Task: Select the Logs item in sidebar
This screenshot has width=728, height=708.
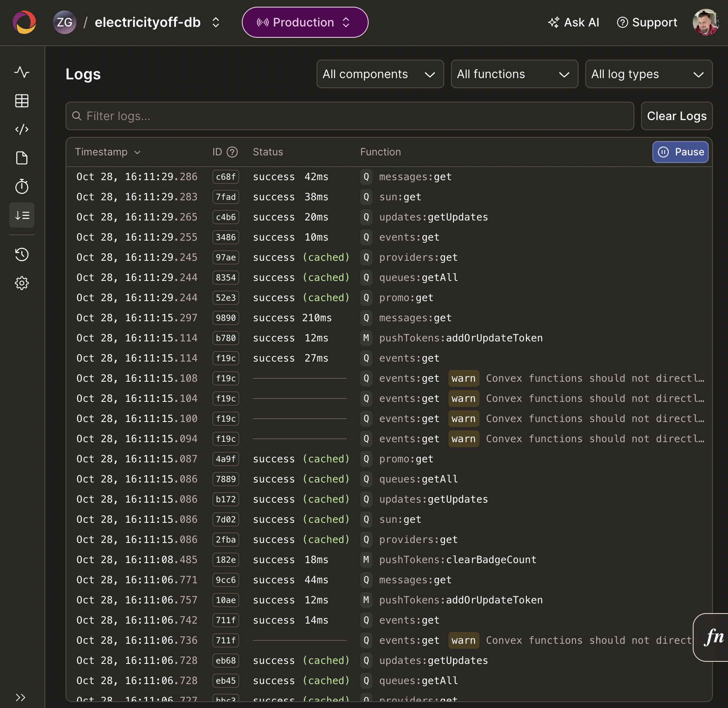Action: 22,215
